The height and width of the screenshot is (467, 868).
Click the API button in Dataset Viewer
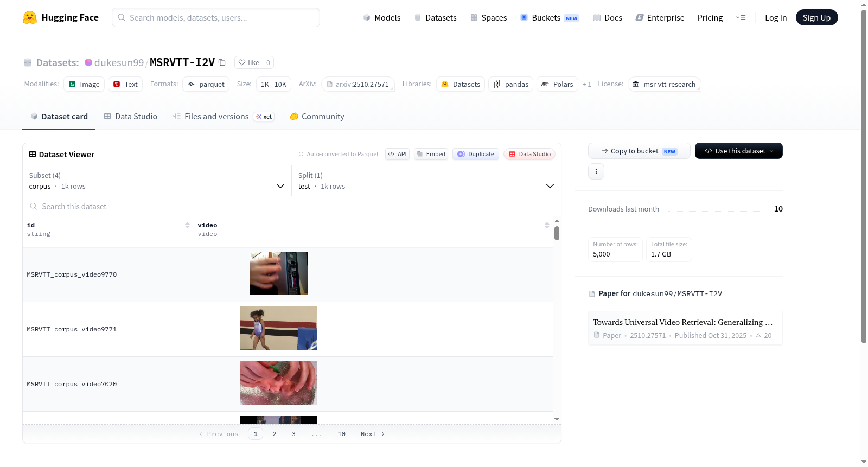pyautogui.click(x=397, y=154)
